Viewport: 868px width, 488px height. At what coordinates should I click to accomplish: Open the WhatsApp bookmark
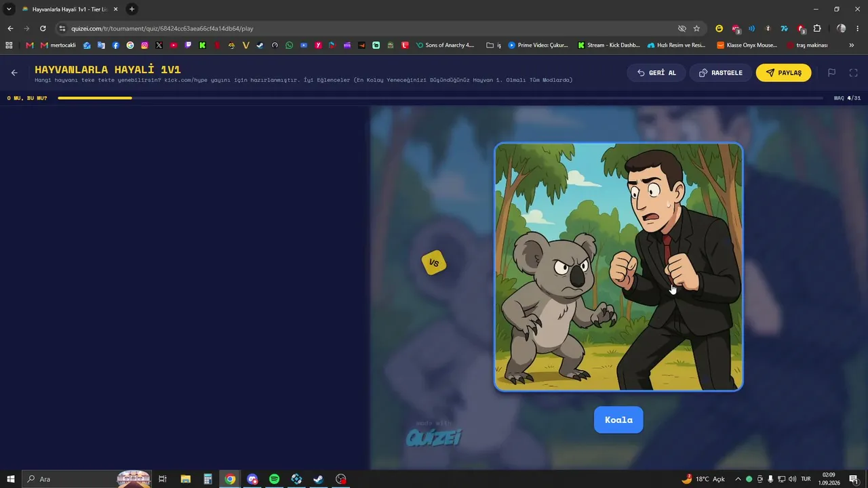point(290,45)
